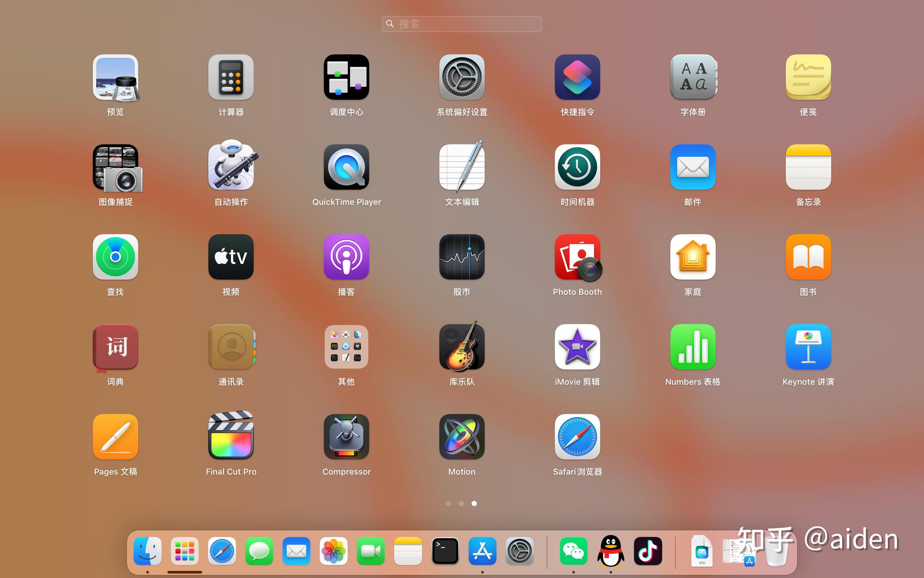Open the 股市 Stocks app
This screenshot has height=578, width=924.
click(x=462, y=257)
